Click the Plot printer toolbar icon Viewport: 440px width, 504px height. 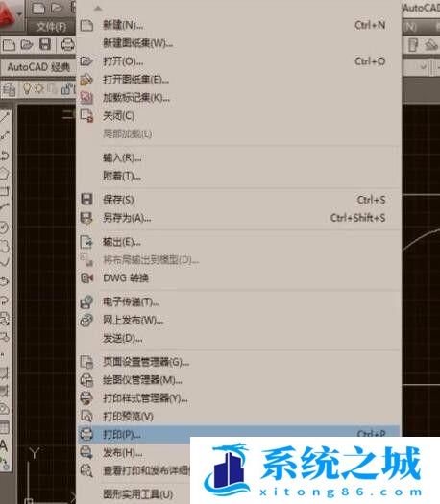pyautogui.click(x=67, y=45)
